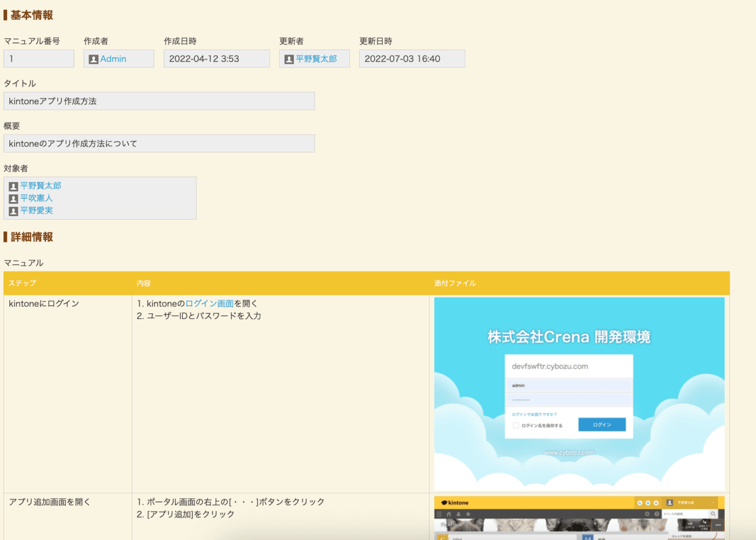The width and height of the screenshot is (756, 540).
Task: Click the アプリ追加画面を開く step cell
Action: point(67,517)
